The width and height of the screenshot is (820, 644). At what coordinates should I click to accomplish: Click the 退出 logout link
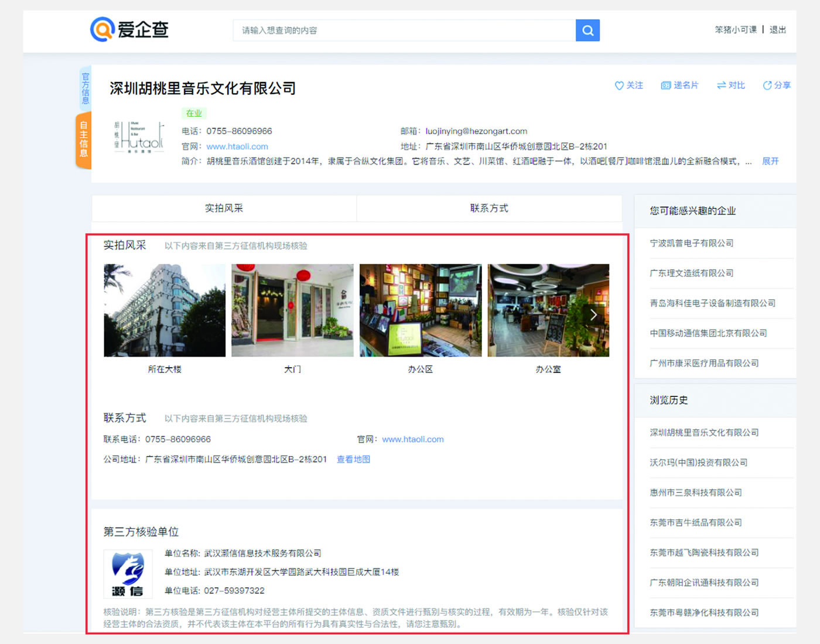coord(778,30)
